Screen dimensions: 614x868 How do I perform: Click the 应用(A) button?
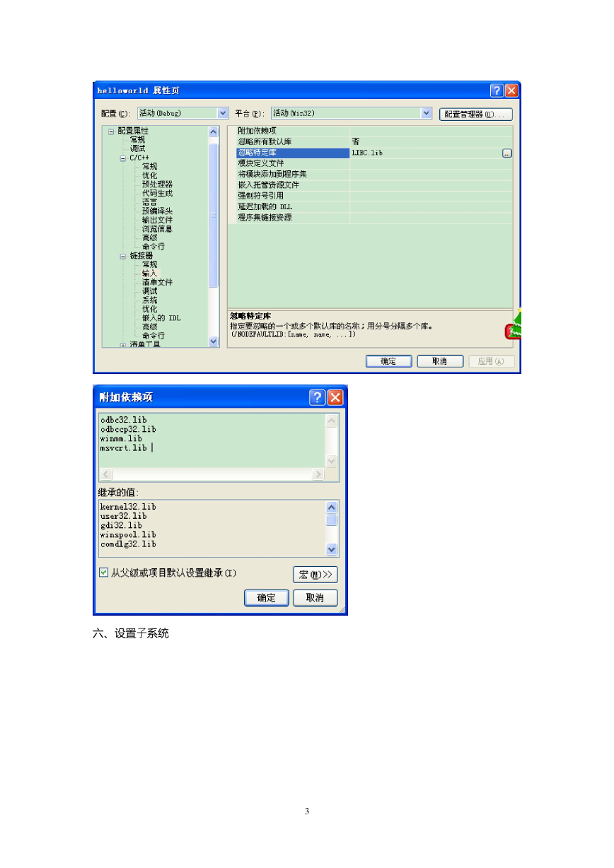[x=491, y=361]
